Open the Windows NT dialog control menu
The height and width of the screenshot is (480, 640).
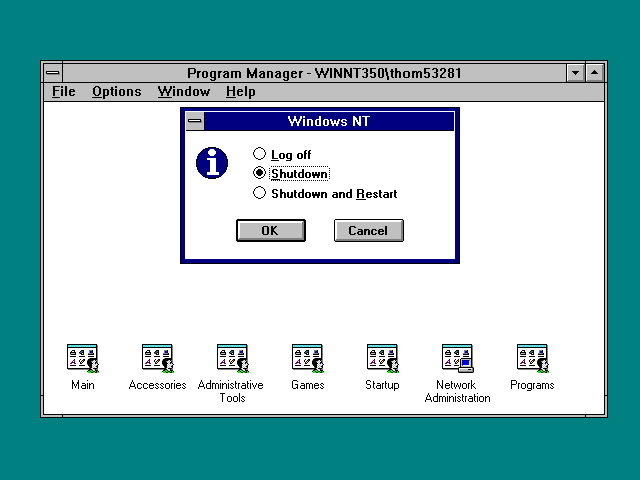point(195,121)
